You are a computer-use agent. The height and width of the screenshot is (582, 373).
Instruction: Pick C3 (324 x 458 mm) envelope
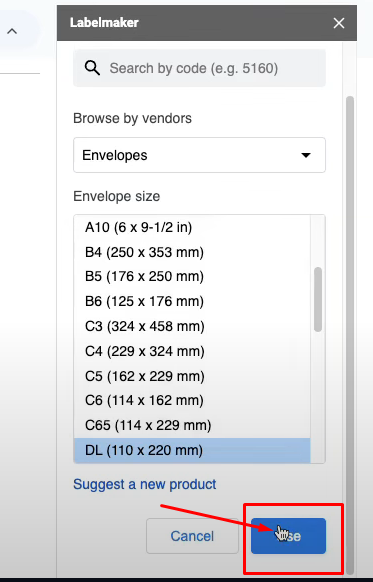[192, 326]
